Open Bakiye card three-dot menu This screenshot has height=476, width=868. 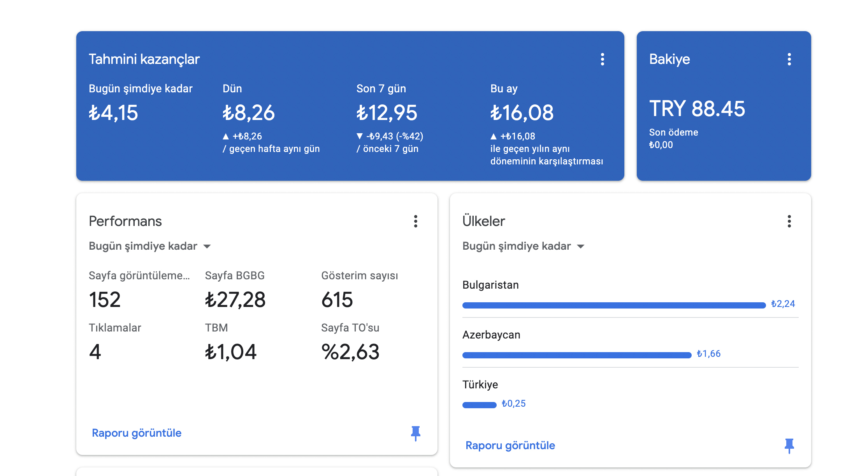pos(789,59)
